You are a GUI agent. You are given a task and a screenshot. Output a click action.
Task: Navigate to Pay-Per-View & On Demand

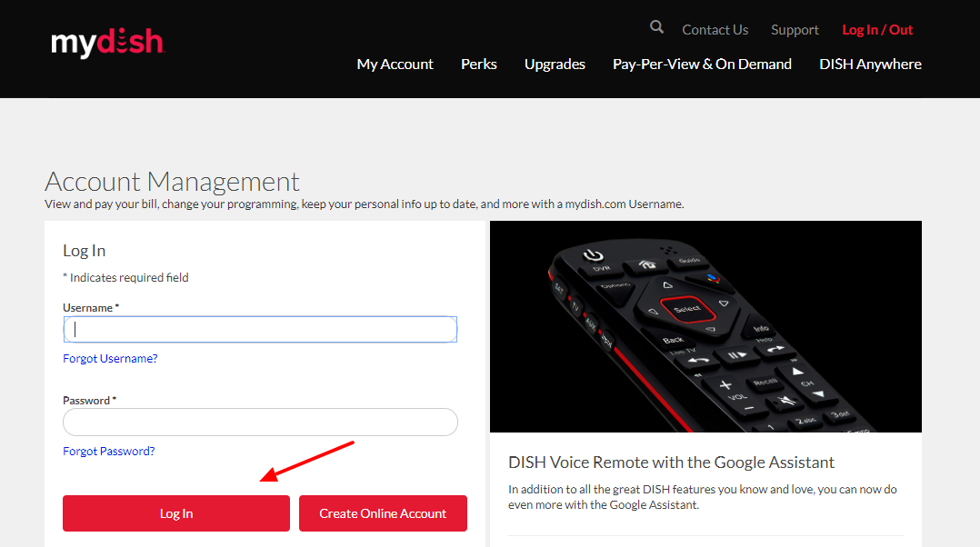coord(702,64)
